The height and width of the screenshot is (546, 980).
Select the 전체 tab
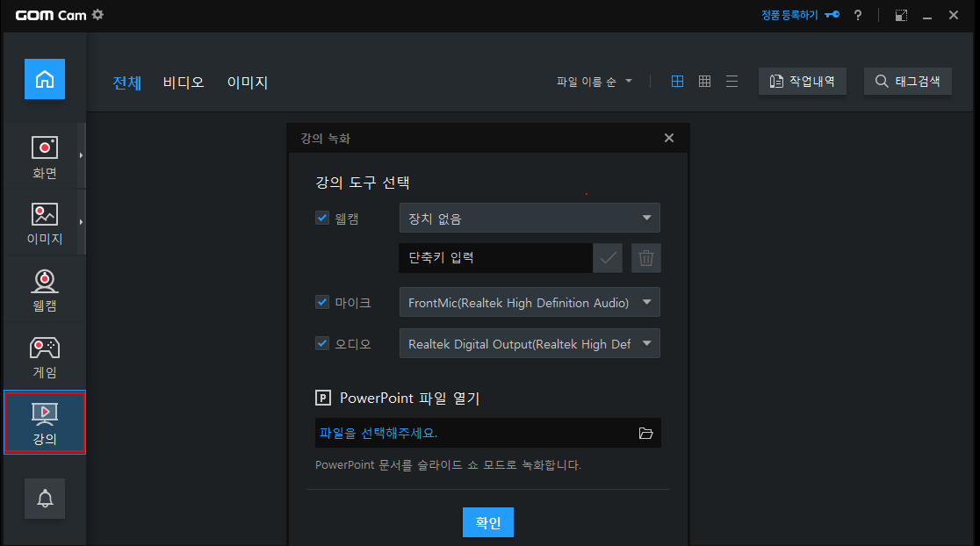(126, 83)
